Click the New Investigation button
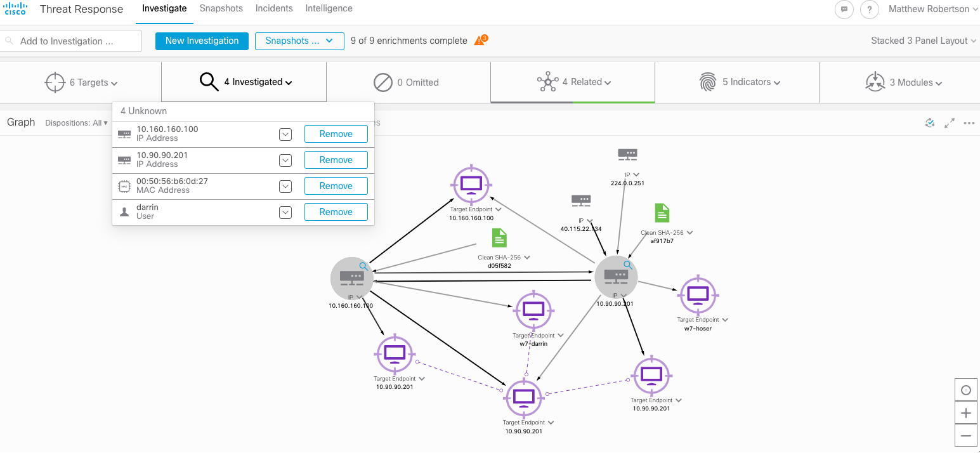 202,41
